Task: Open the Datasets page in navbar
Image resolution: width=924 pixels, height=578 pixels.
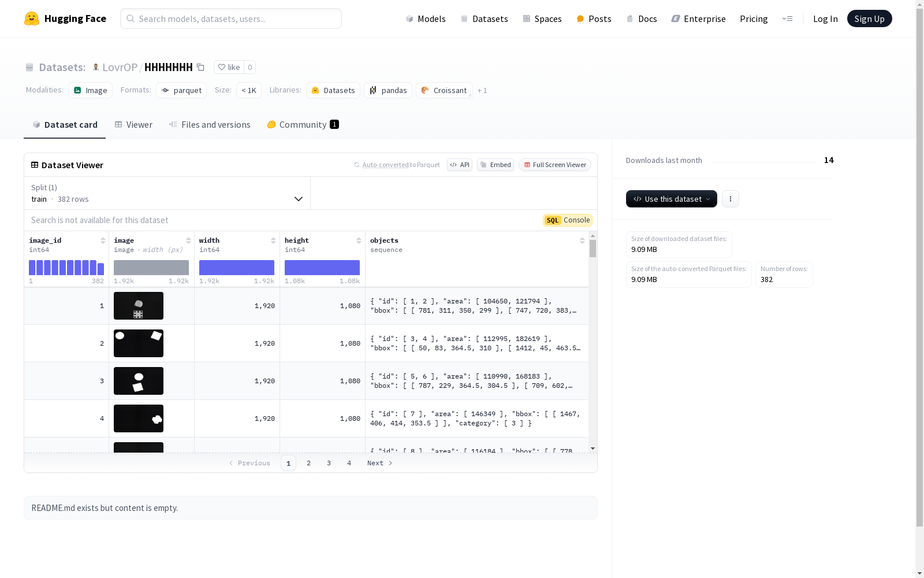Action: pyautogui.click(x=484, y=18)
